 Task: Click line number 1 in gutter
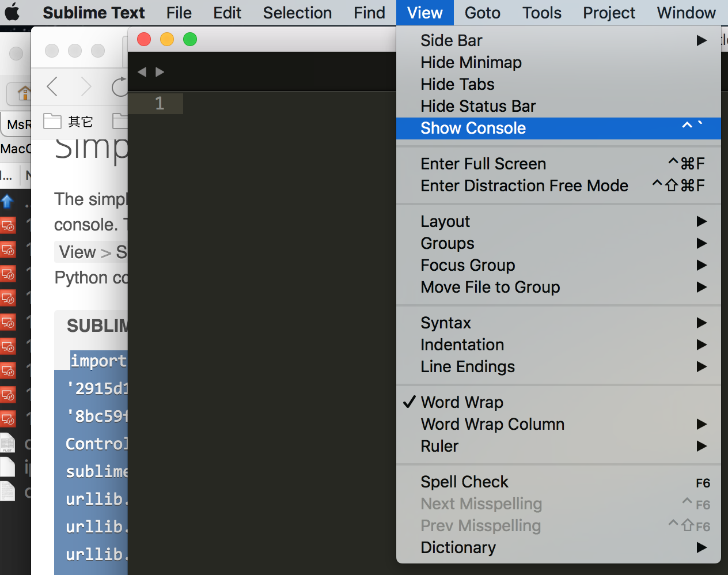(x=160, y=103)
